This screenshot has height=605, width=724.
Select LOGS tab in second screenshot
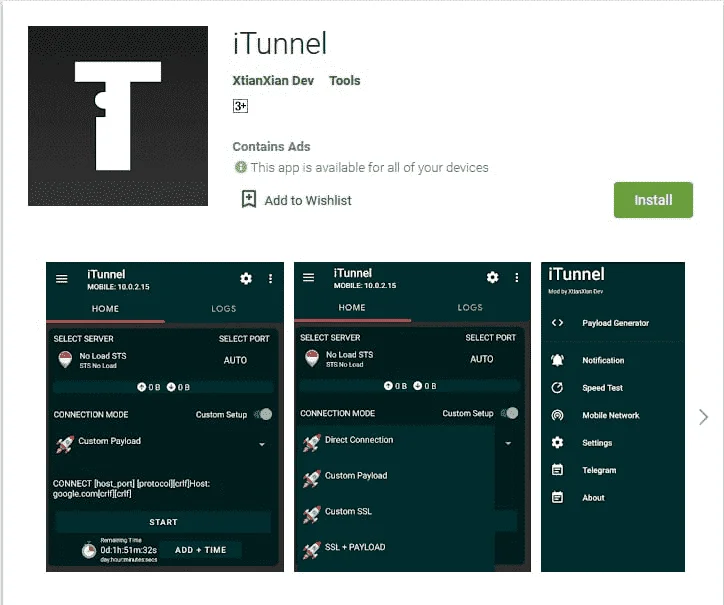pyautogui.click(x=470, y=308)
